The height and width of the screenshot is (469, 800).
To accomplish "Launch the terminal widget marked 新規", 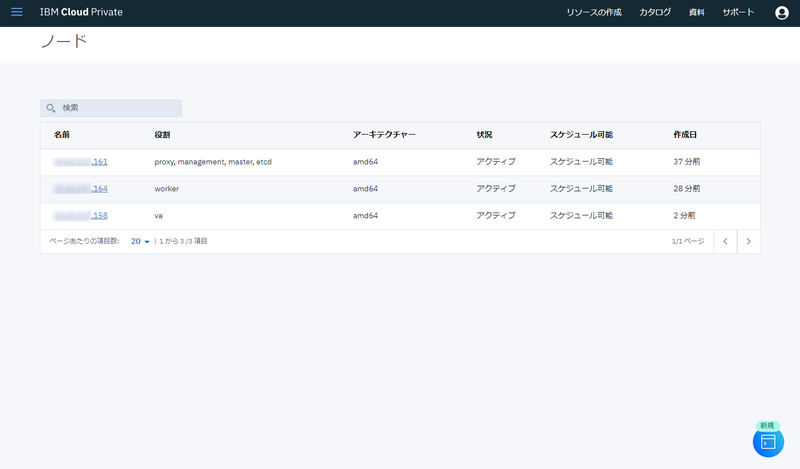I will tap(768, 441).
